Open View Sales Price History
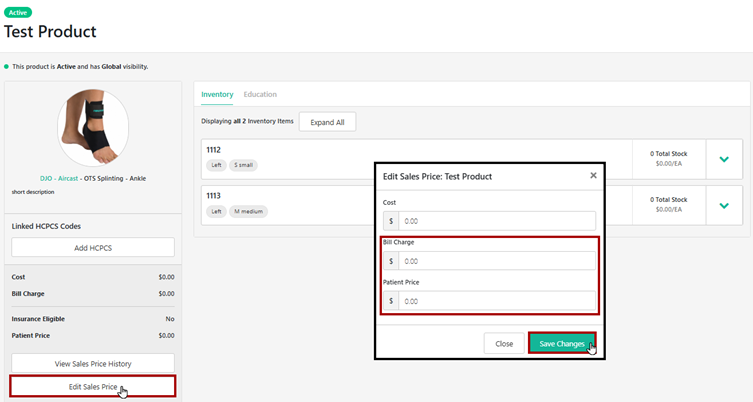 point(93,363)
